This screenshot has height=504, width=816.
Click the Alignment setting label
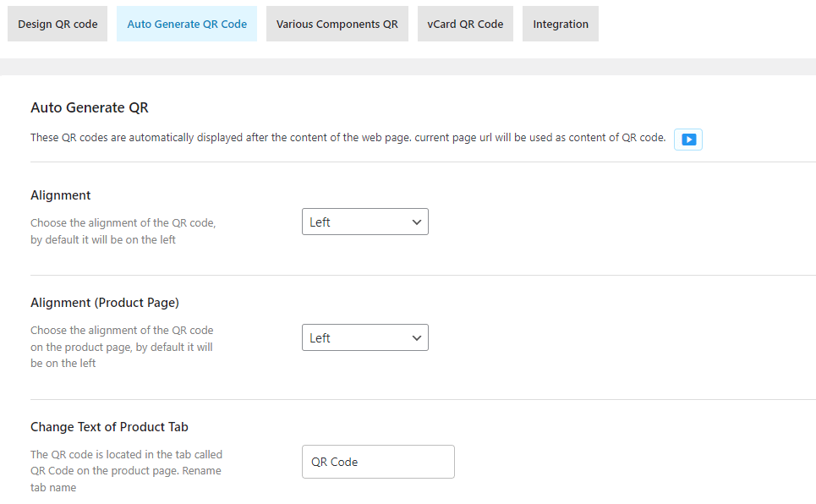pos(60,195)
